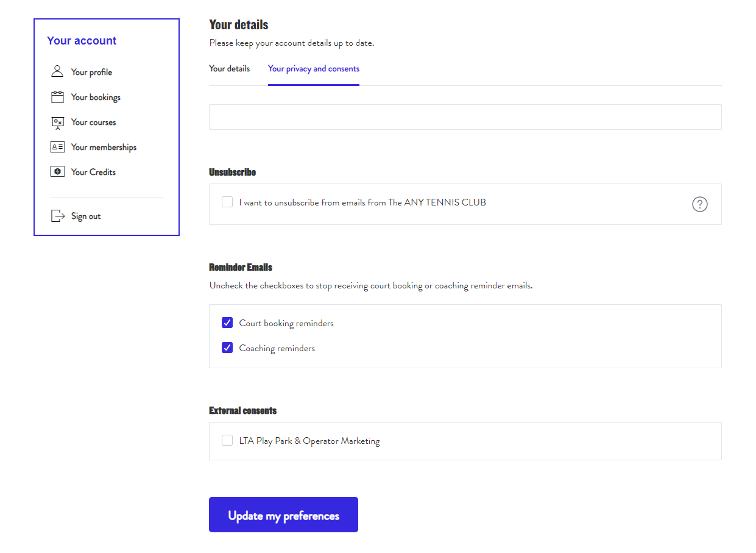
Task: Uncheck Court booking reminders checkbox
Action: coord(227,323)
